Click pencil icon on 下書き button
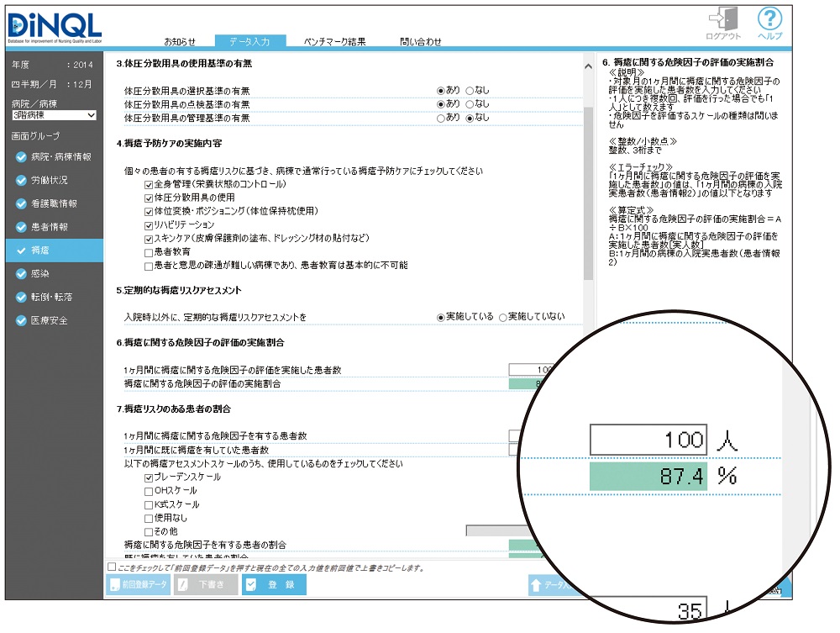Viewport: 840px width, 633px height. pos(182,585)
